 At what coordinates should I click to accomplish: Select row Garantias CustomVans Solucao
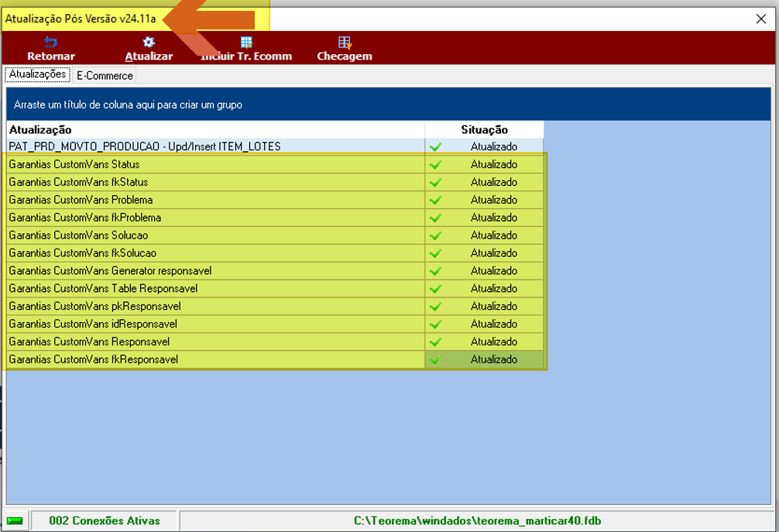click(275, 235)
